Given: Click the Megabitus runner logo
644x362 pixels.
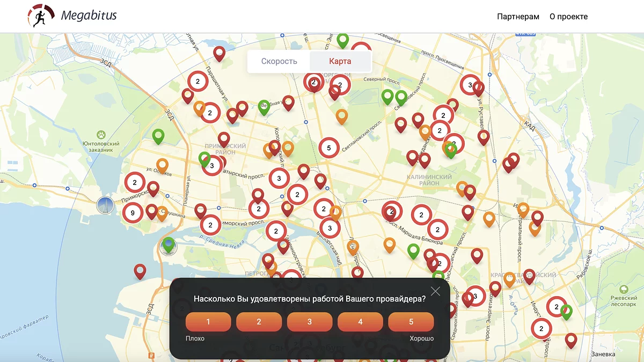Looking at the screenshot, I should (41, 16).
